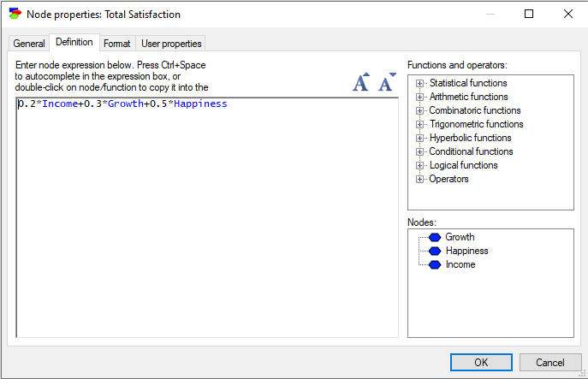Open the Format tab

tap(117, 44)
